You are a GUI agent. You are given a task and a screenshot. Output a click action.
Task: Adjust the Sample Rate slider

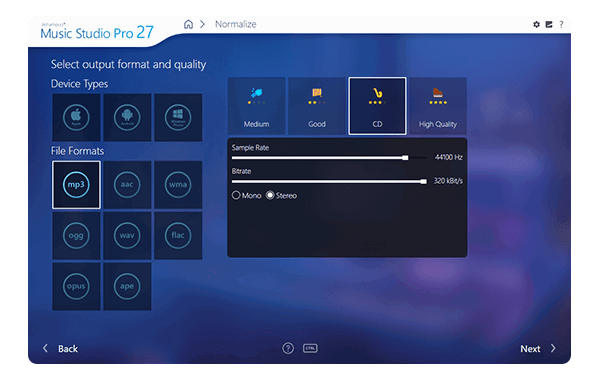coord(329,158)
